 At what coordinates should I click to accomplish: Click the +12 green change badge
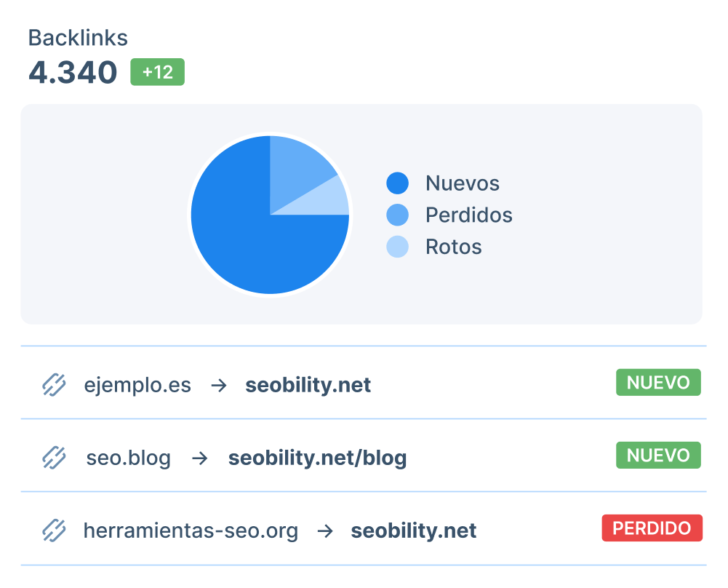tap(157, 72)
